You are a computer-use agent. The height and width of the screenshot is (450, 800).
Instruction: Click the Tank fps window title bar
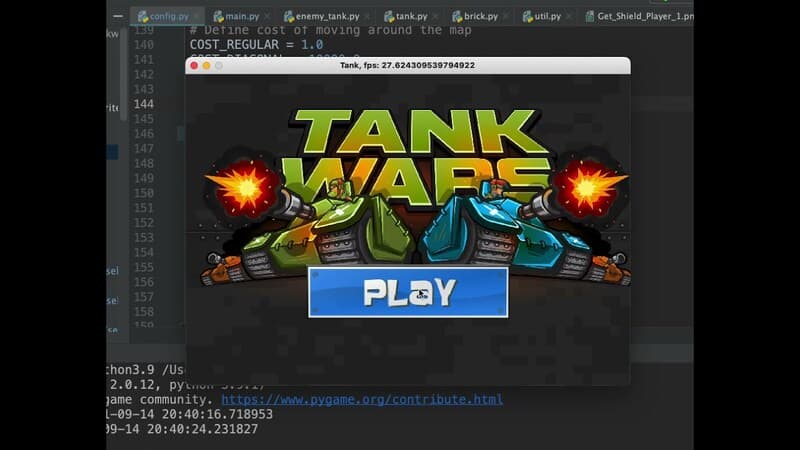(x=408, y=65)
